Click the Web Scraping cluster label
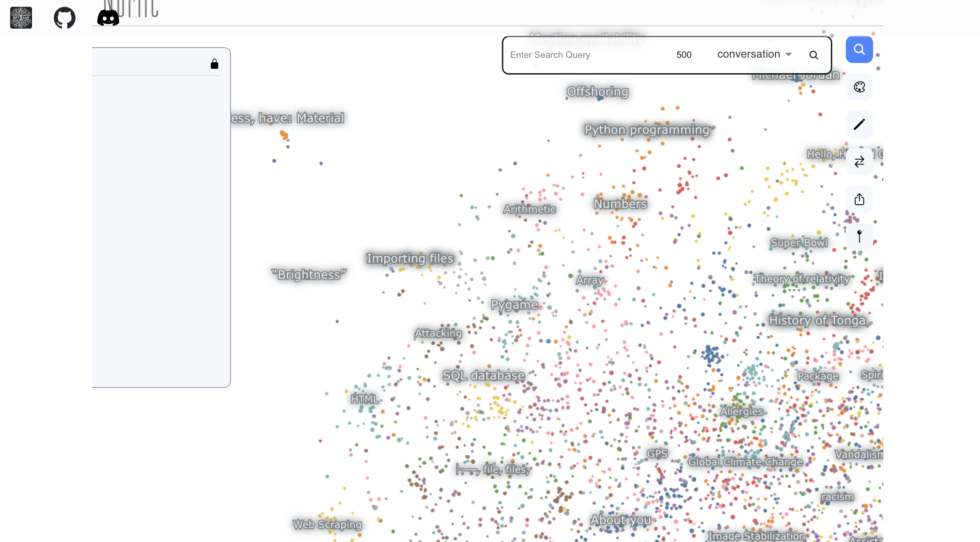Image resolution: width=980 pixels, height=542 pixels. [x=327, y=524]
